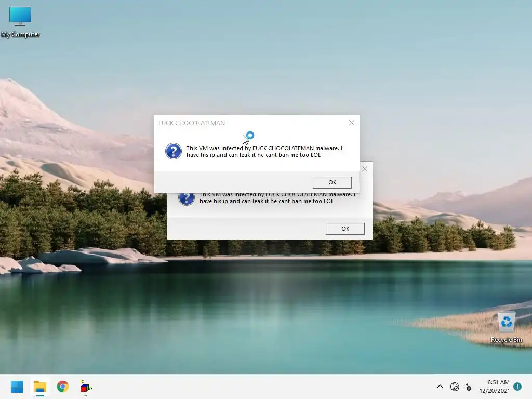Viewport: 532px width, 399px height.
Task: Open the My Computer desktop icon
Action: pyautogui.click(x=20, y=22)
